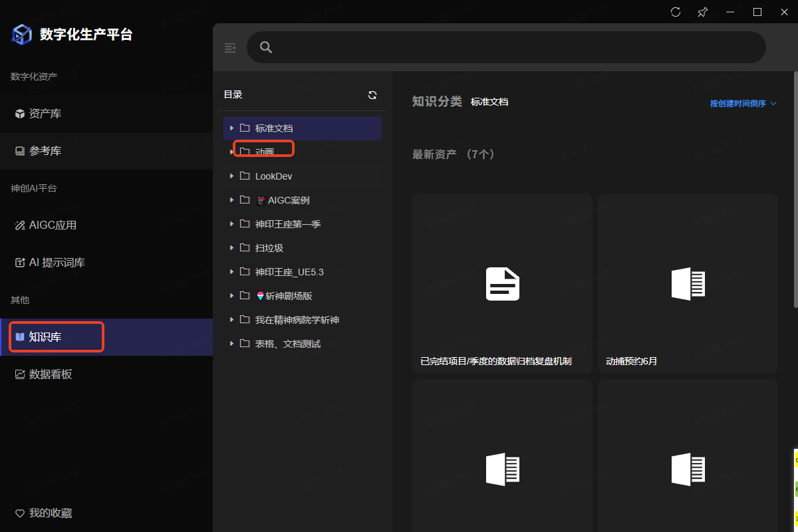
Task: Click the heart icon beside 我的收藏
Action: point(20,513)
